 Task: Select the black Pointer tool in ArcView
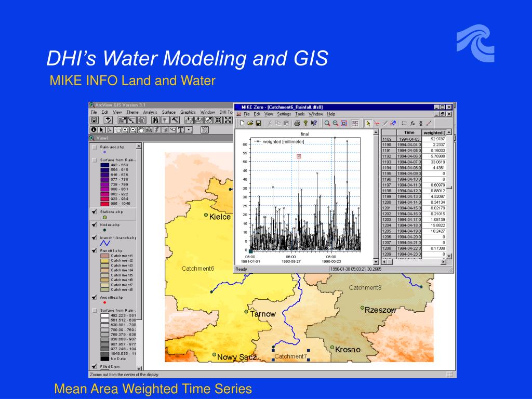tap(102, 129)
